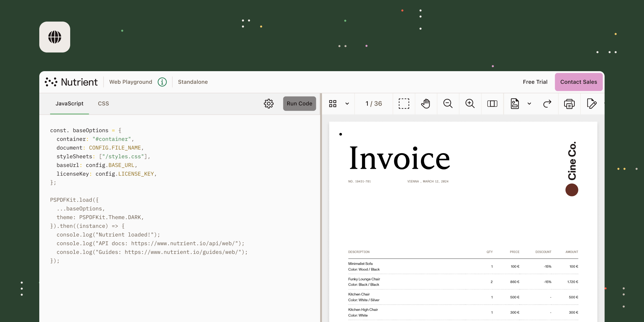644x322 pixels.
Task: Click the page number 1 / 36 field
Action: point(374,104)
